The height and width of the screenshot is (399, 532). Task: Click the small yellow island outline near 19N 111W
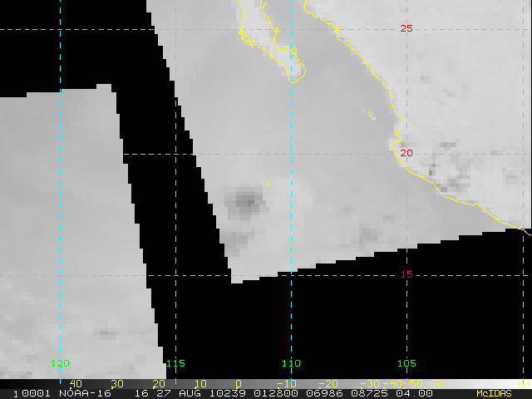click(268, 184)
